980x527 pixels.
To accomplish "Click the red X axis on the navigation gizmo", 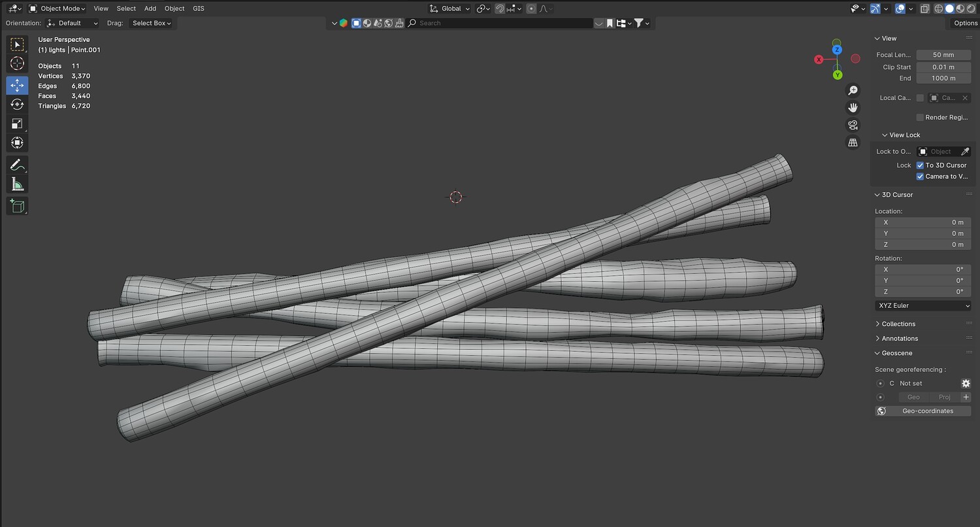I will click(819, 59).
